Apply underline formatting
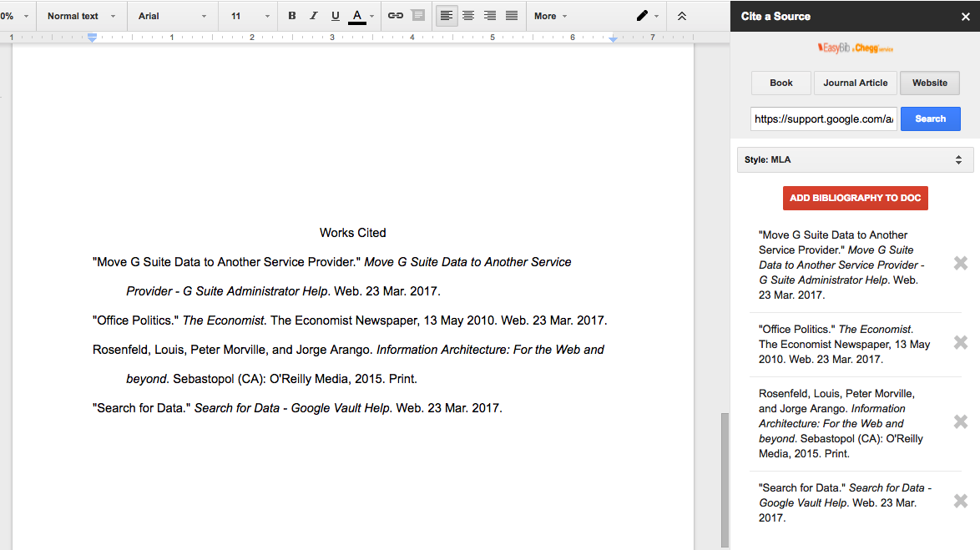Image resolution: width=980 pixels, height=550 pixels. 335,16
